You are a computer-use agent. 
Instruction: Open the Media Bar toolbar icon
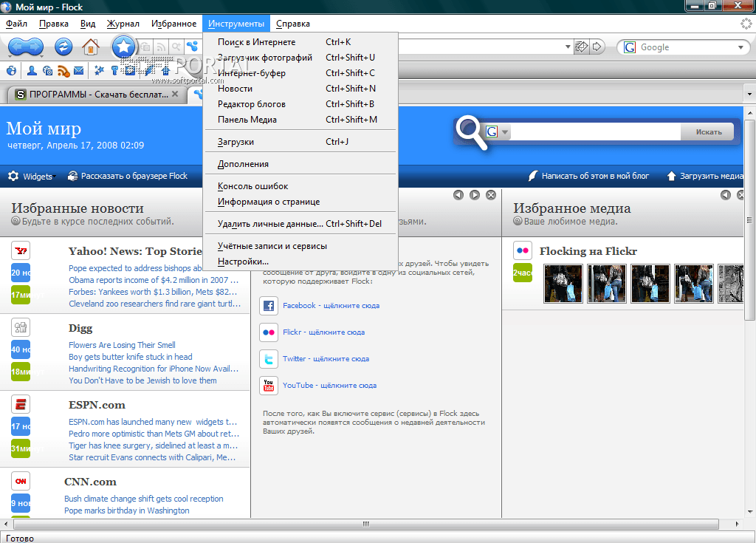[x=48, y=71]
